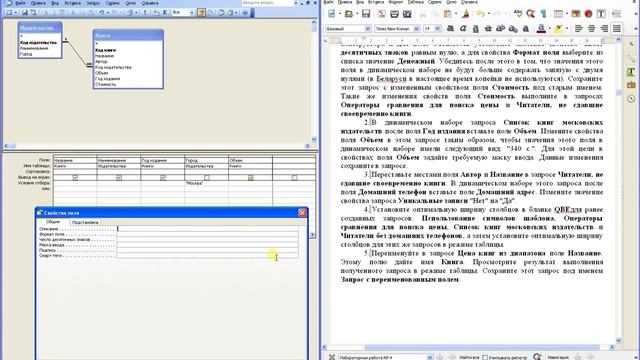
Task: Open Запрос menu in Access
Action: 93,3
